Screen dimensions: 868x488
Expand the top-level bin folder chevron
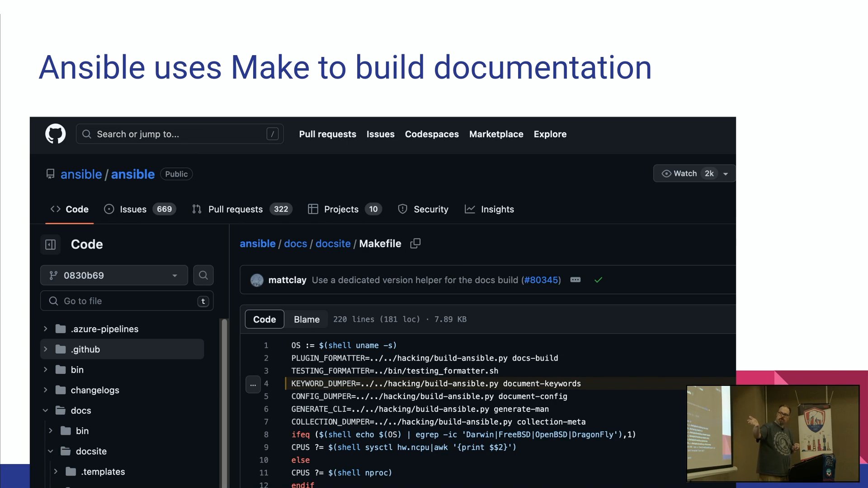[x=45, y=370]
